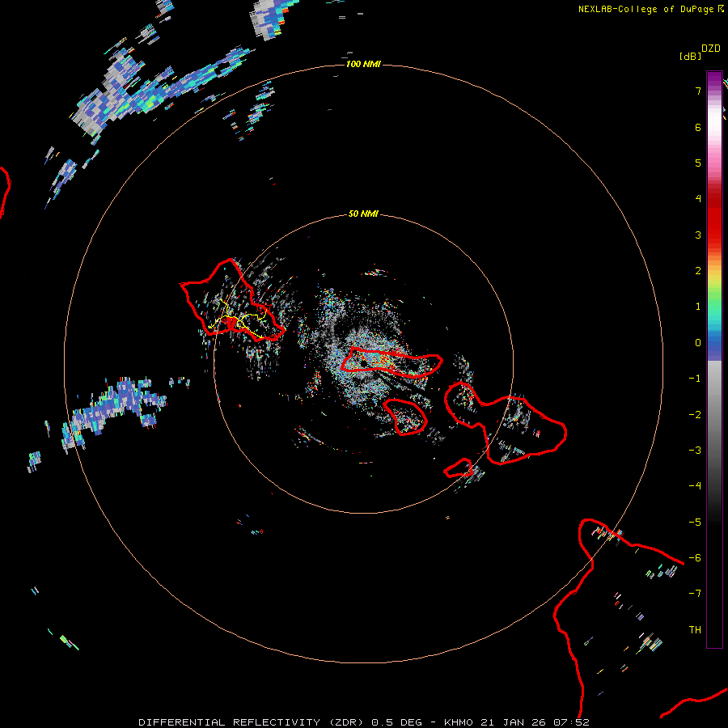Click the DZD label above color scale

(711, 49)
